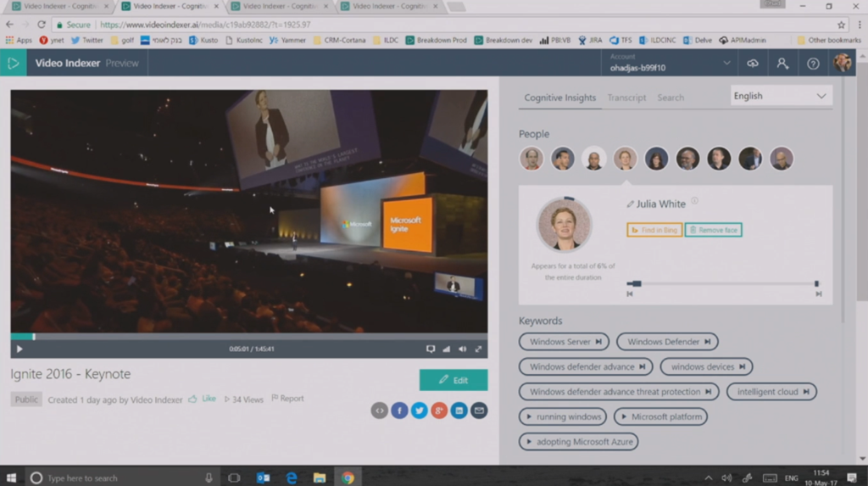Click the Edit button
The width and height of the screenshot is (868, 486).
click(x=453, y=380)
